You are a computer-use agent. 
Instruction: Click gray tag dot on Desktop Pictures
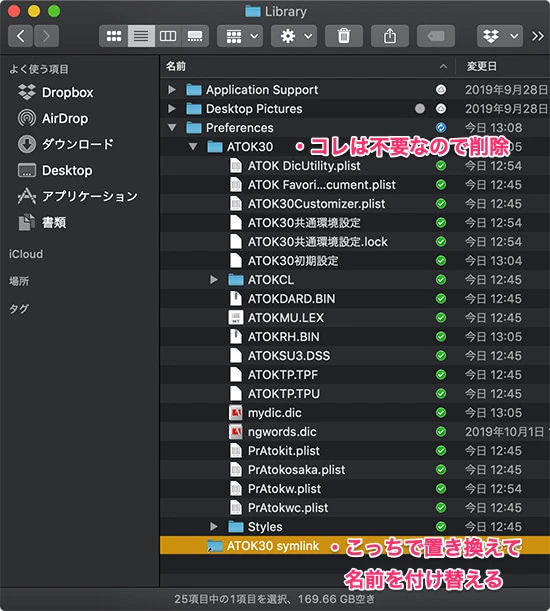[x=420, y=109]
